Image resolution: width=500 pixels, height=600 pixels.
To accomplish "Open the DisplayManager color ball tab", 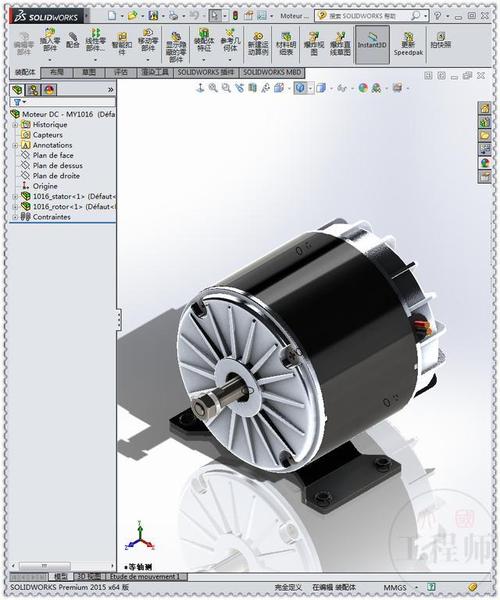I will pyautogui.click(x=49, y=90).
